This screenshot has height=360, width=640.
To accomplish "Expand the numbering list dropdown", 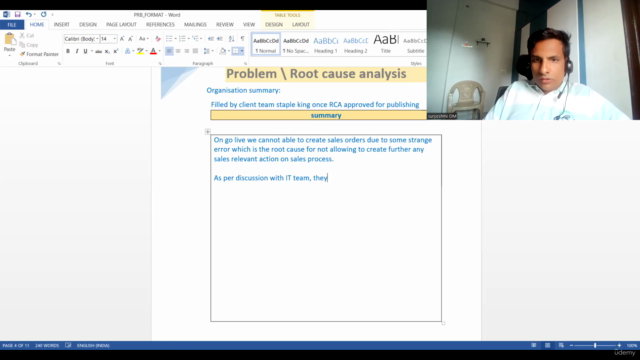I will (189, 39).
